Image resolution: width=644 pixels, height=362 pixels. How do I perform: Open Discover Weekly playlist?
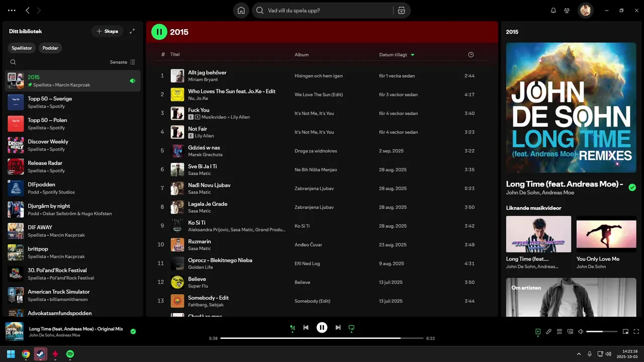[73, 145]
